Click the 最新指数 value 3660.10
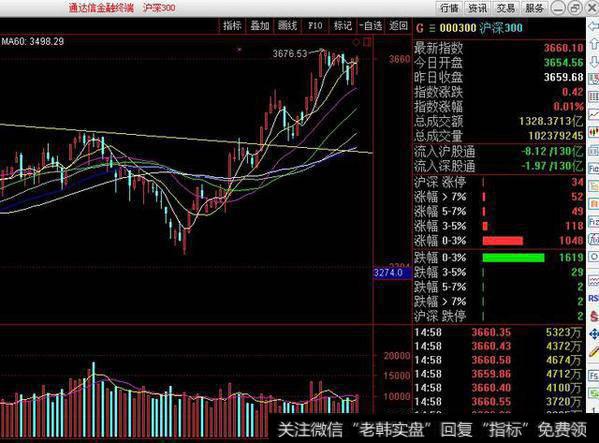The image size is (599, 443). tap(563, 48)
